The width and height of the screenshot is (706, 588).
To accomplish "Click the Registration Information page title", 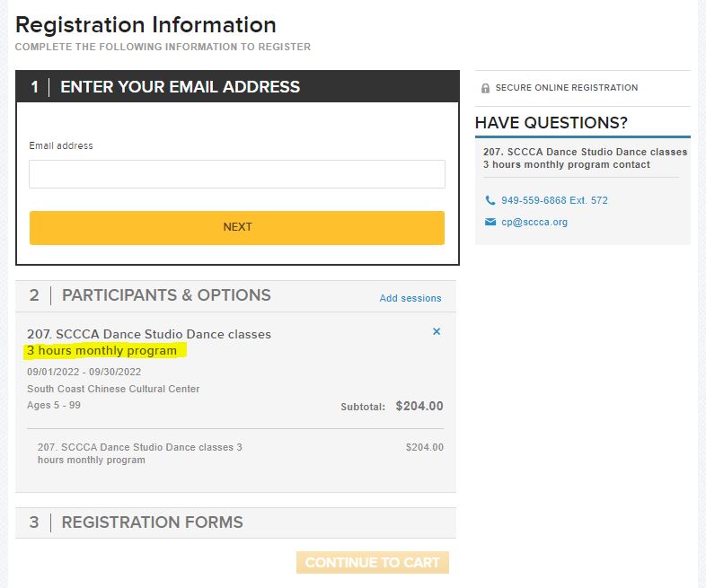I will 146,25.
